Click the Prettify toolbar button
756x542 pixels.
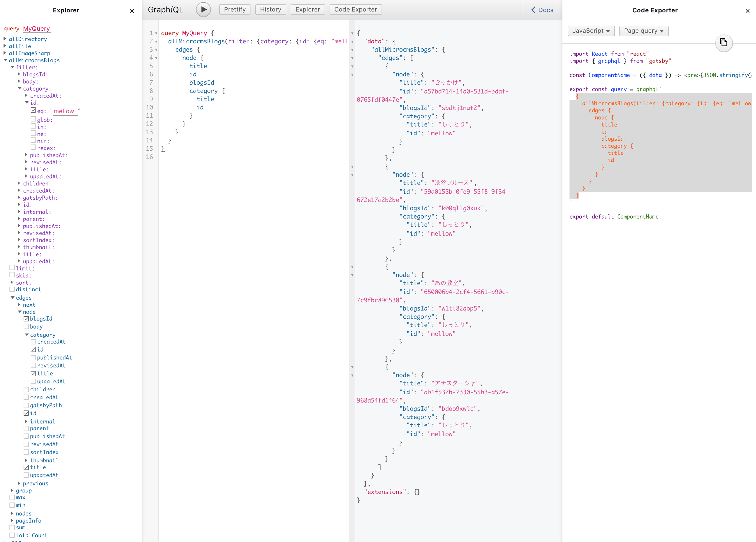235,10
